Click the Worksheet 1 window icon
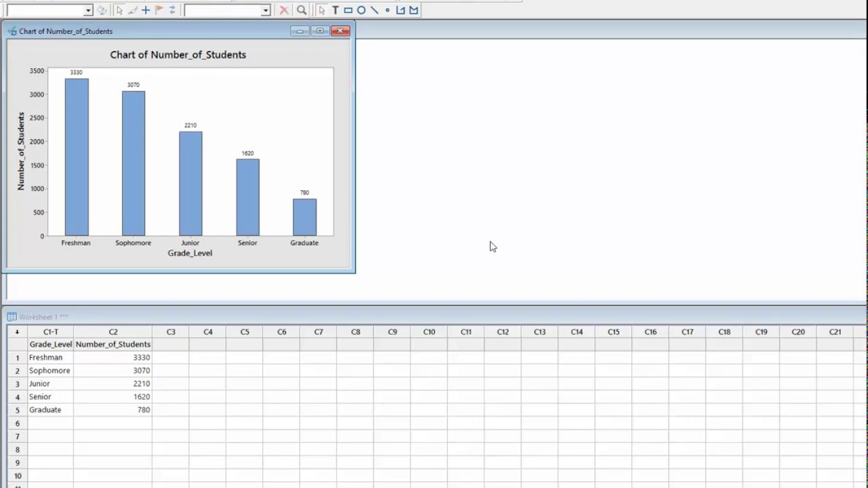 pos(12,317)
